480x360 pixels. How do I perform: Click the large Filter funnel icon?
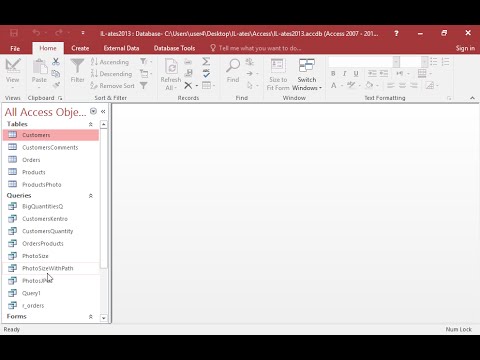point(77,66)
